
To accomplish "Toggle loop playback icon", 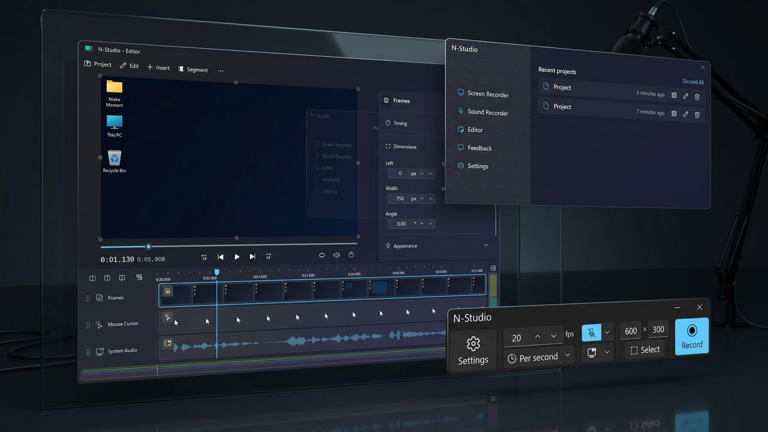I will (321, 255).
